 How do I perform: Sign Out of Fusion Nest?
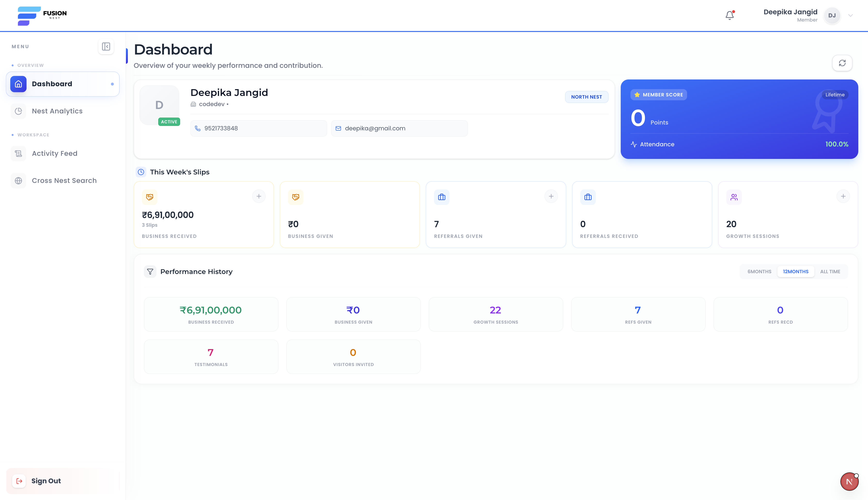click(46, 481)
